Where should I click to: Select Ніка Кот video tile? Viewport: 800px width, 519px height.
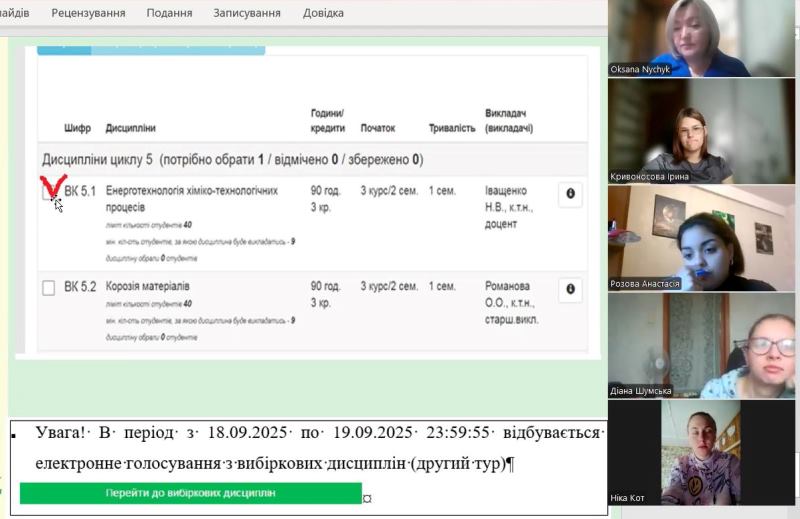click(x=701, y=453)
